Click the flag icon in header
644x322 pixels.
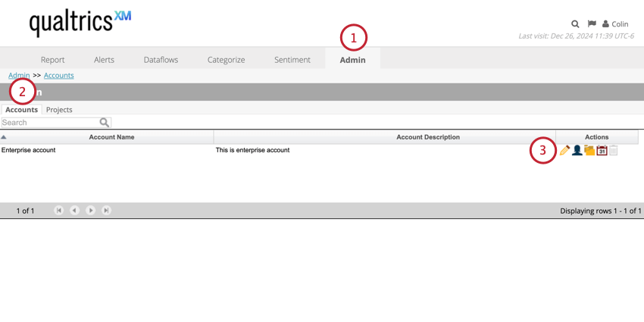point(592,23)
